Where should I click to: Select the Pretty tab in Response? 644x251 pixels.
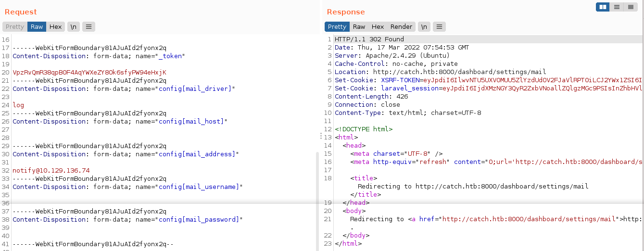(x=337, y=27)
